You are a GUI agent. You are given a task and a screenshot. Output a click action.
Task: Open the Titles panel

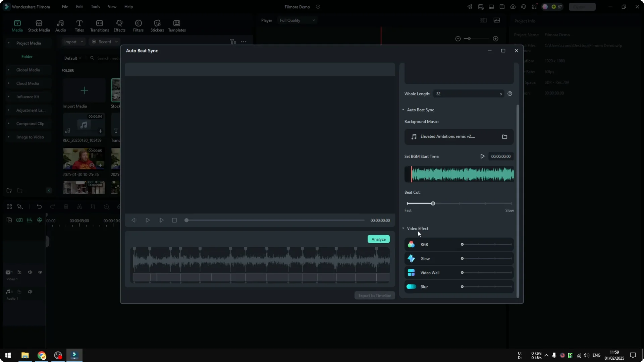[79, 25]
